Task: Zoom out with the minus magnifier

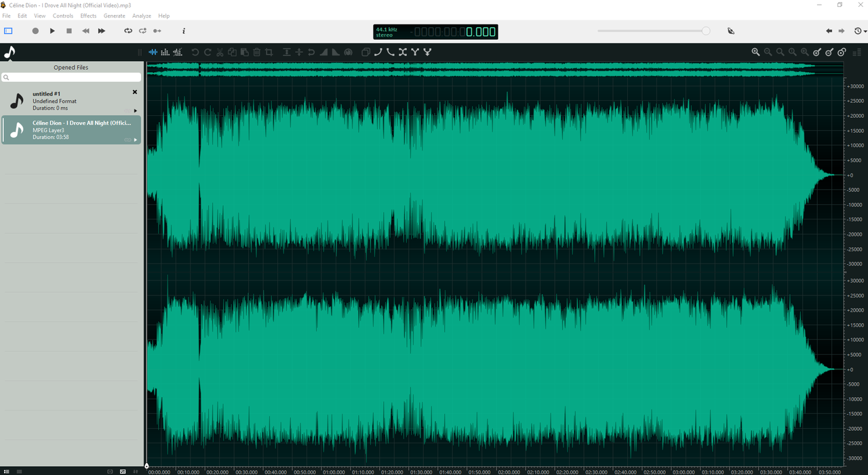Action: tap(768, 52)
